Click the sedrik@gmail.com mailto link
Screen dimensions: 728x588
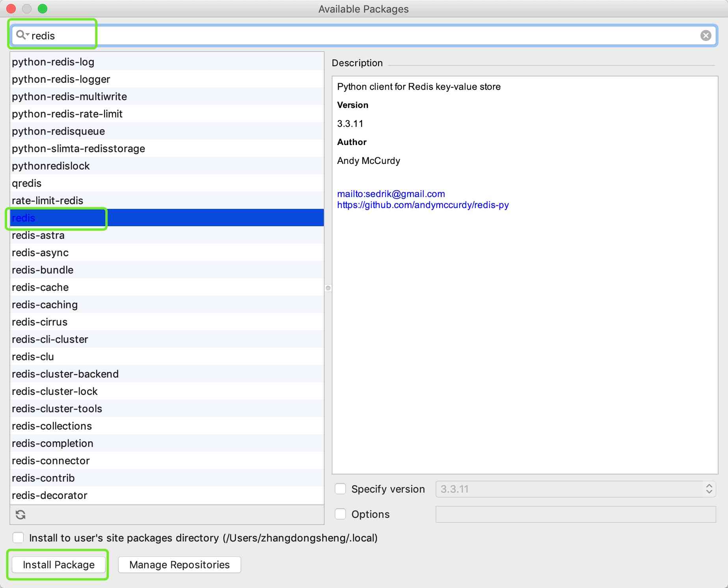click(x=391, y=194)
